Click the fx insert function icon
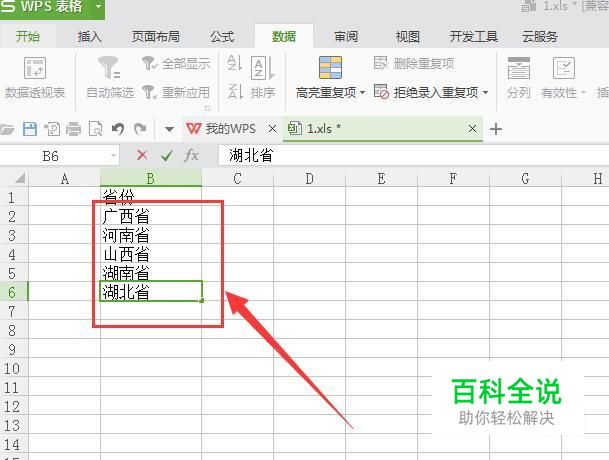This screenshot has width=609, height=460. 191,155
